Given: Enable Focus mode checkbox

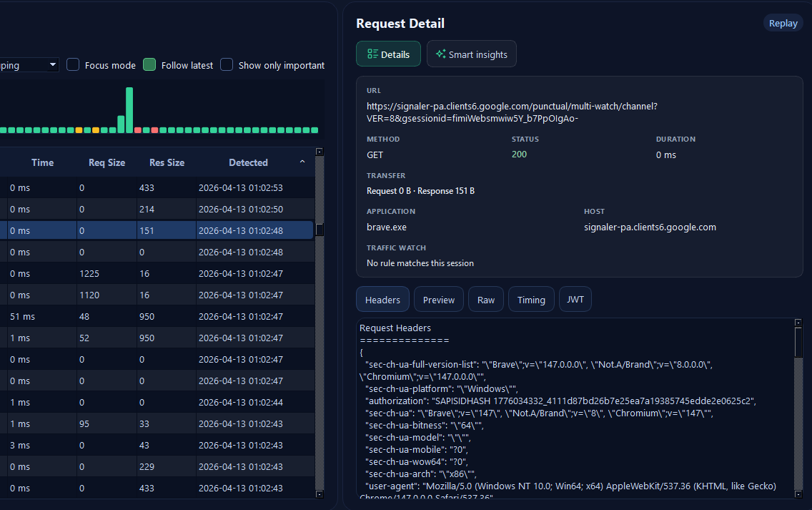Looking at the screenshot, I should (73, 65).
